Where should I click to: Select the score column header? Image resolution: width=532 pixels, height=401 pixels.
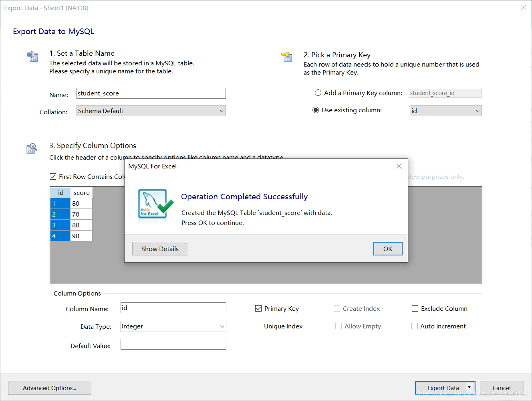(x=81, y=192)
